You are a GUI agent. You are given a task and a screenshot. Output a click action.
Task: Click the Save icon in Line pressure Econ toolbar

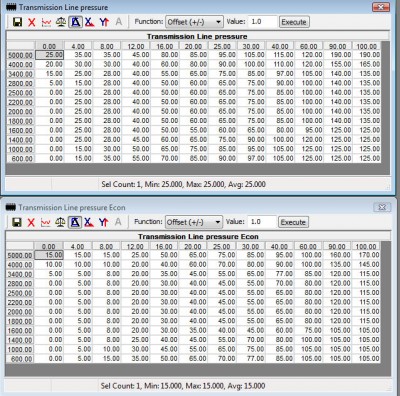(17, 222)
